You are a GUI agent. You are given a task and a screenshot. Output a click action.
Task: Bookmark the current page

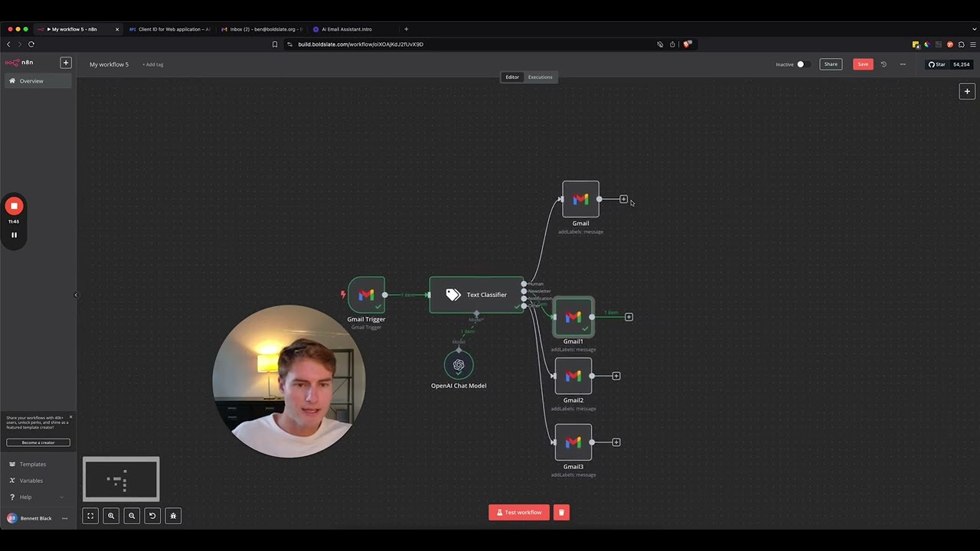(275, 44)
